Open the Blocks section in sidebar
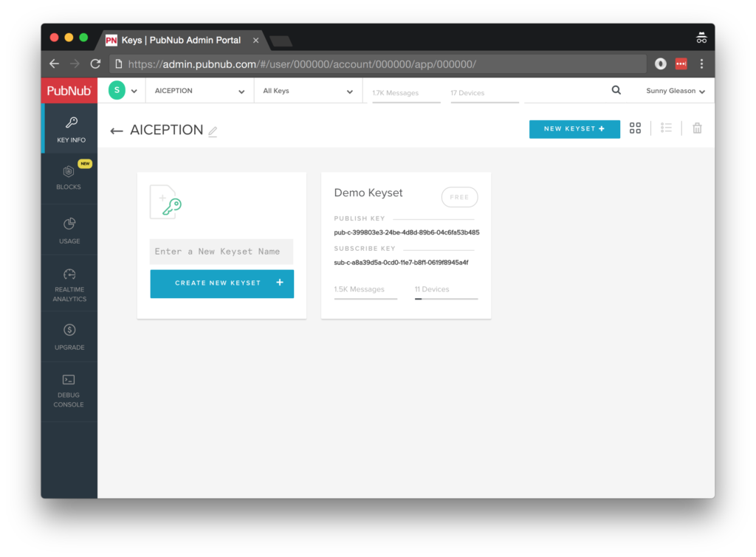 coord(69,178)
